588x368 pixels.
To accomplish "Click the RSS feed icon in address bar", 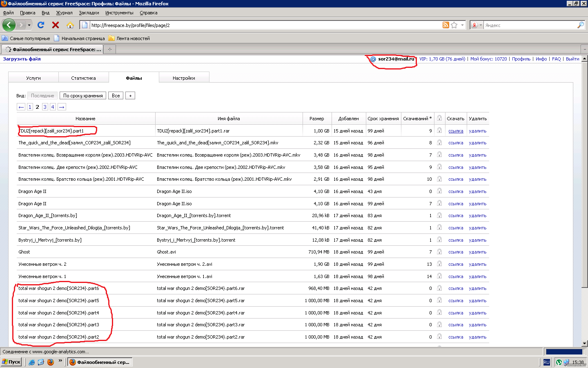I will (x=445, y=25).
